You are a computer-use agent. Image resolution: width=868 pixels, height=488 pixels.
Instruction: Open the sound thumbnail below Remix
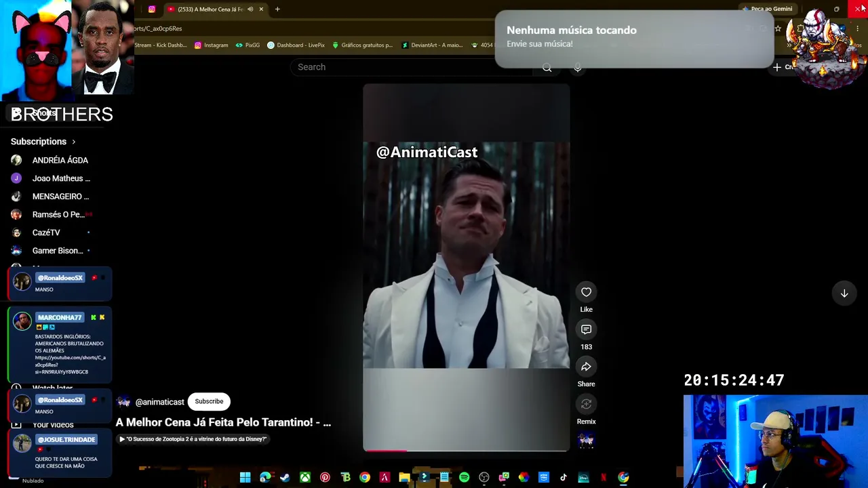586,441
